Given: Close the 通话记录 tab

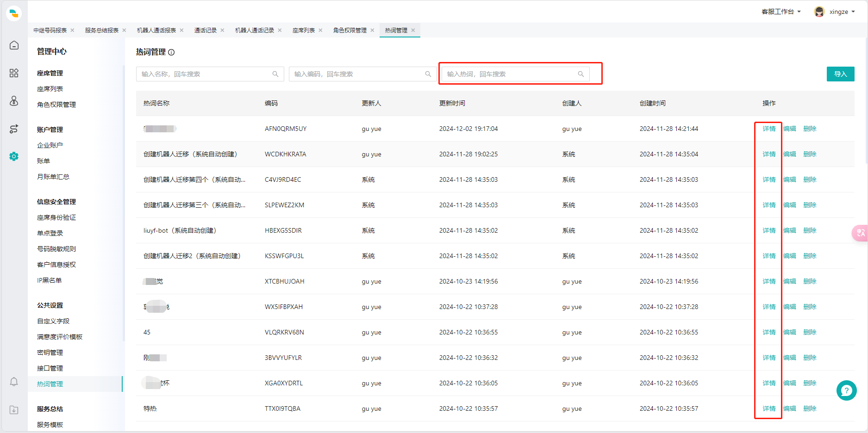Looking at the screenshot, I should tap(222, 31).
